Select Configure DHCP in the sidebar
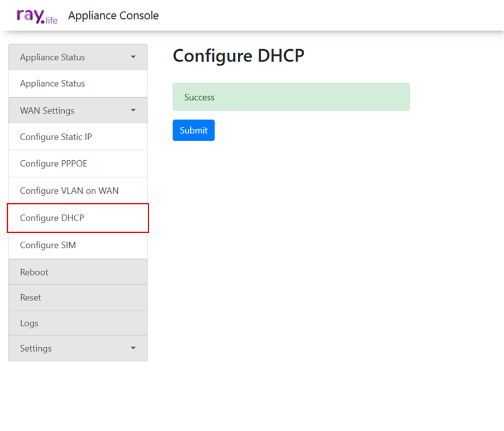The width and height of the screenshot is (504, 431). 52,218
